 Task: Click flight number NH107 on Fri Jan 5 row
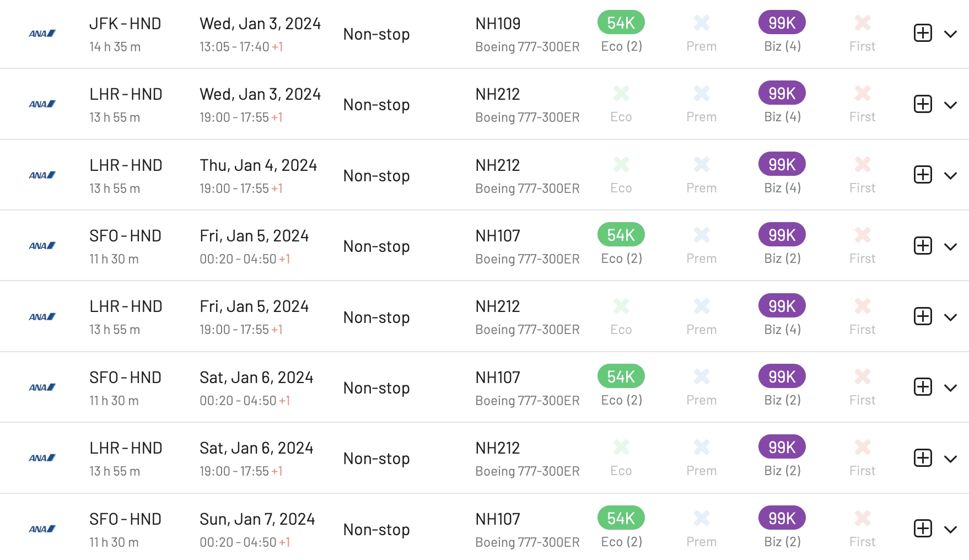(x=498, y=236)
